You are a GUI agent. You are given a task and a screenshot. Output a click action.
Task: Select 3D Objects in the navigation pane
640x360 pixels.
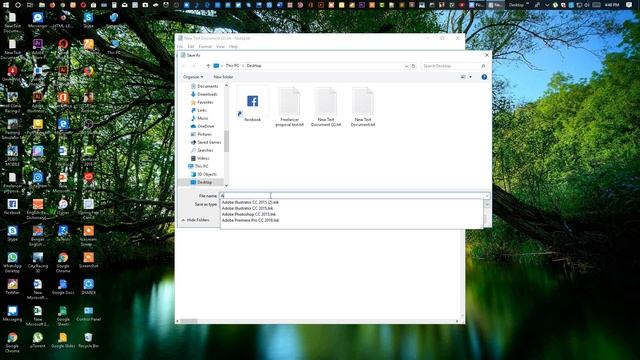click(204, 174)
